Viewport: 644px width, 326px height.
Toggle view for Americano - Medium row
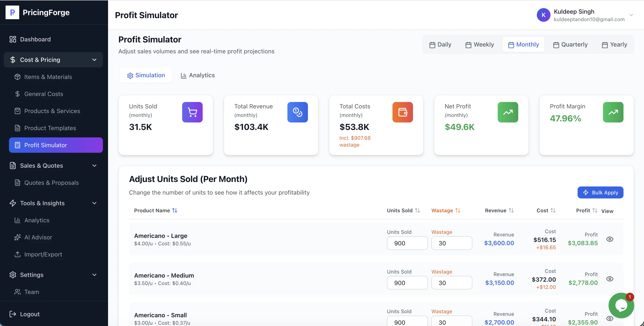point(610,279)
